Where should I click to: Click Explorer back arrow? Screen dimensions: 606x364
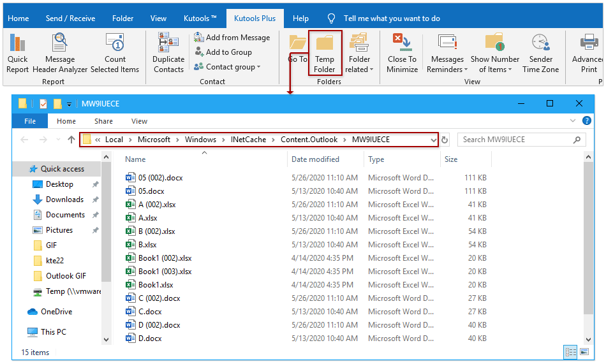pyautogui.click(x=24, y=140)
